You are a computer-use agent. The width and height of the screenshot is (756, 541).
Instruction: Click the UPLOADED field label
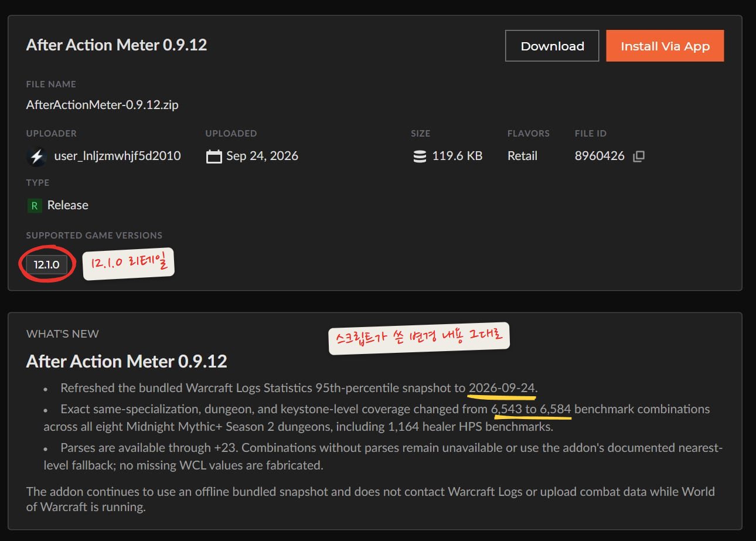[x=231, y=134]
